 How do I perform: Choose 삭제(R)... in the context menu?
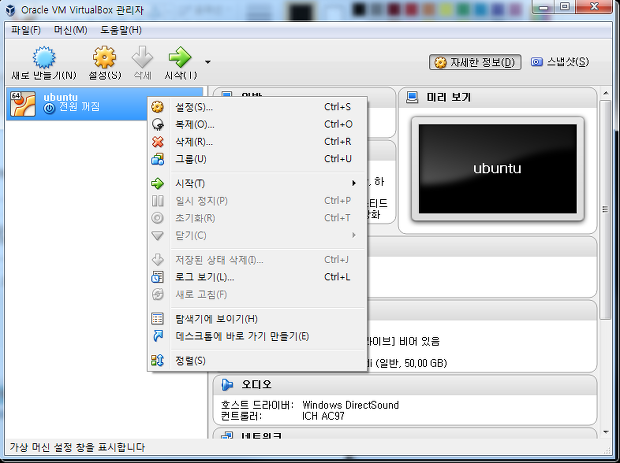(x=257, y=142)
